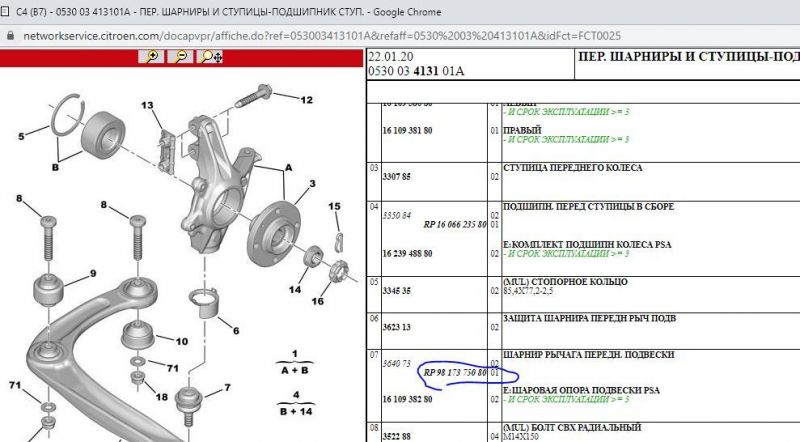
Task: Click callout number 12 on the diagram
Action: (x=306, y=99)
